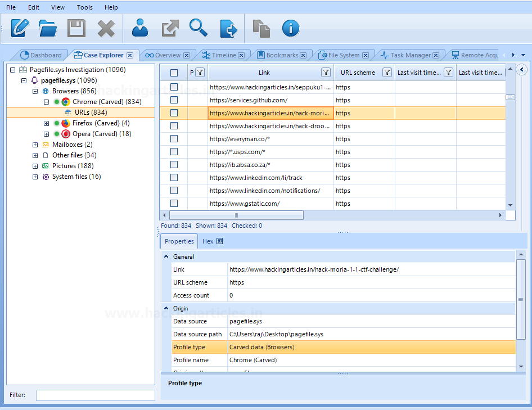Viewport: 532px width, 410px height.
Task: Open case with the folder icon
Action: pyautogui.click(x=47, y=28)
